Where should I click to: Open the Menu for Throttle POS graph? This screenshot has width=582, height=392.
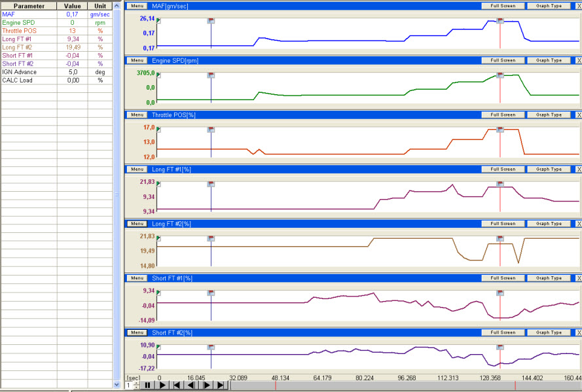coord(137,115)
